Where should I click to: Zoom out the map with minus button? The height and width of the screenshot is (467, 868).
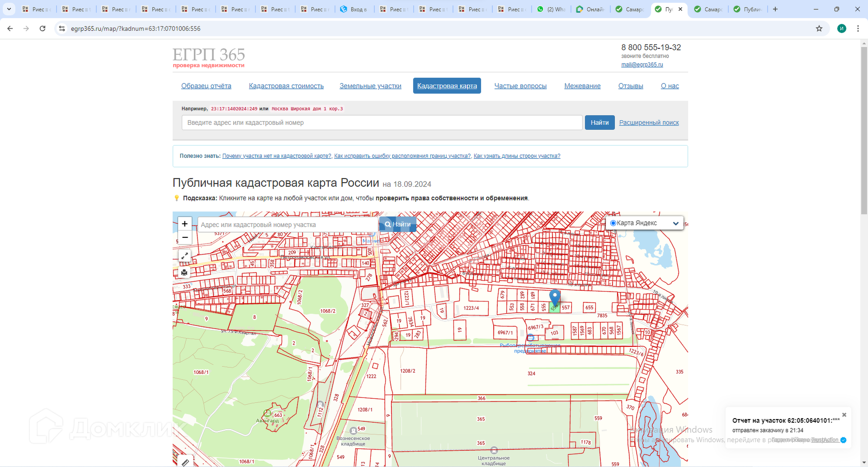tap(184, 237)
